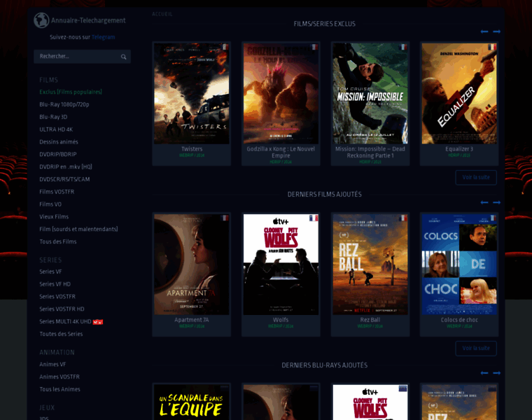Image resolution: width=532 pixels, height=420 pixels.
Task: Open Series VF HD category
Action: tap(55, 284)
